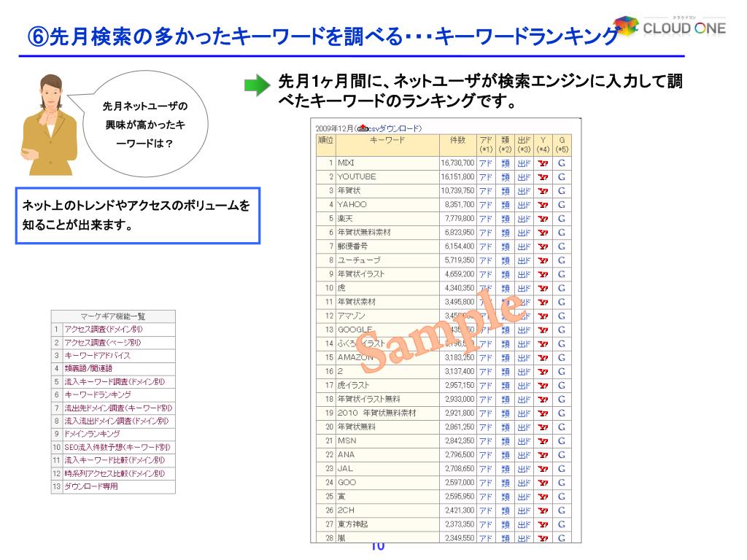Image resolution: width=747 pixels, height=560 pixels.
Task: Open 出ド link in the MSN row
Action: click(524, 441)
